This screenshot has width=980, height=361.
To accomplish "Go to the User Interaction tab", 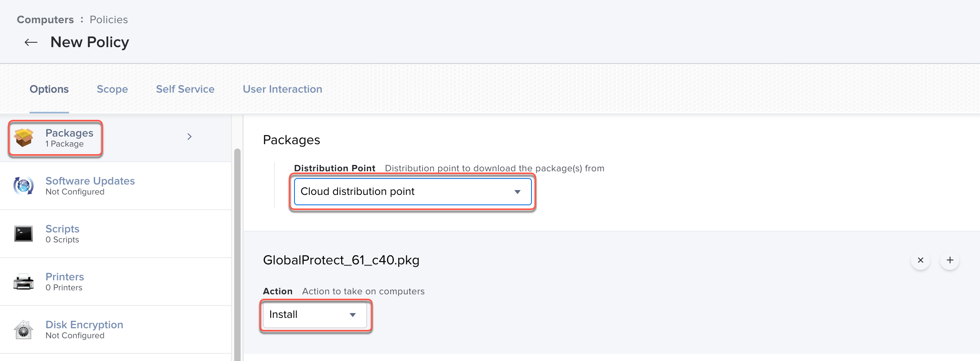I will click(x=283, y=89).
